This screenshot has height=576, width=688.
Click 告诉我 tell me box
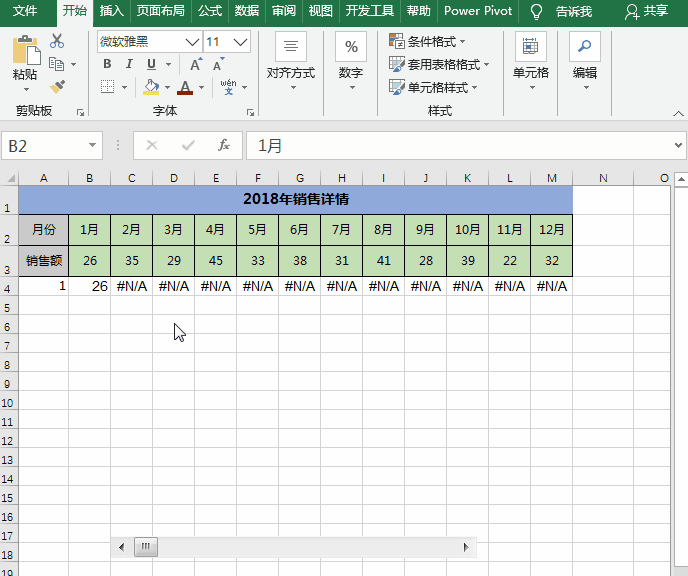(573, 11)
